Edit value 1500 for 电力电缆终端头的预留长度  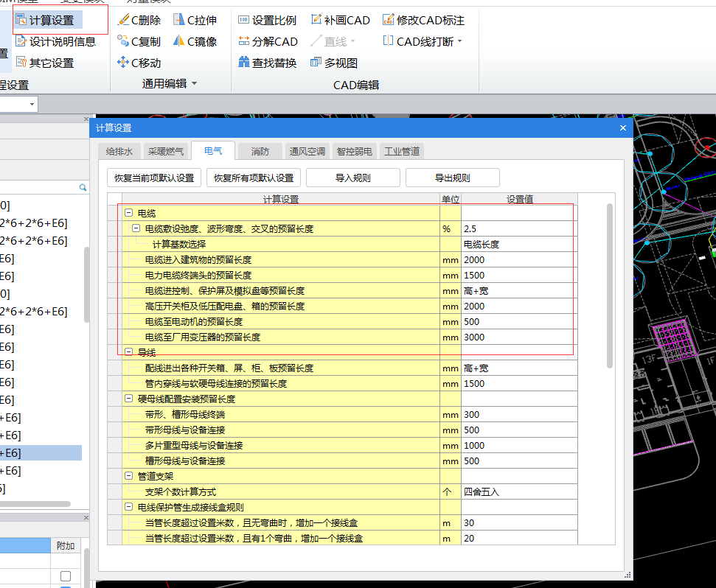(x=519, y=275)
